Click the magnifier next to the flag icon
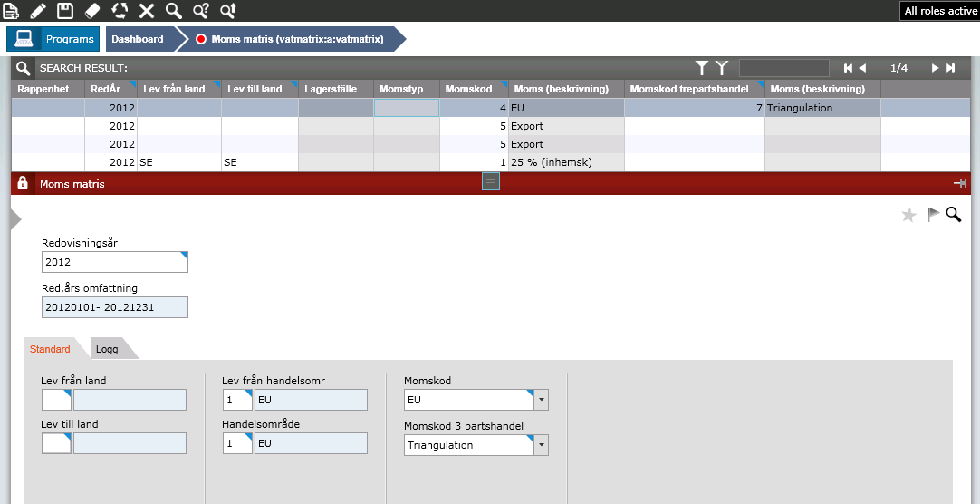This screenshot has width=980, height=504. [953, 215]
